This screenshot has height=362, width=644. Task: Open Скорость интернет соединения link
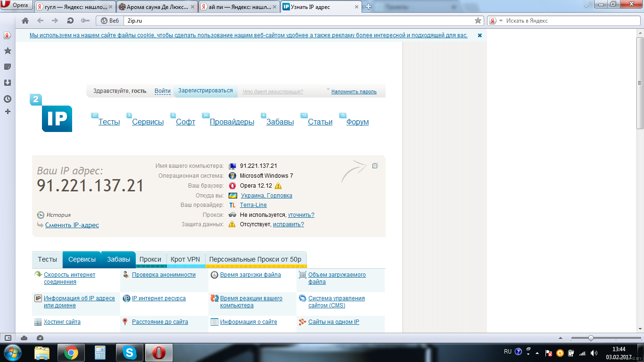(x=69, y=278)
